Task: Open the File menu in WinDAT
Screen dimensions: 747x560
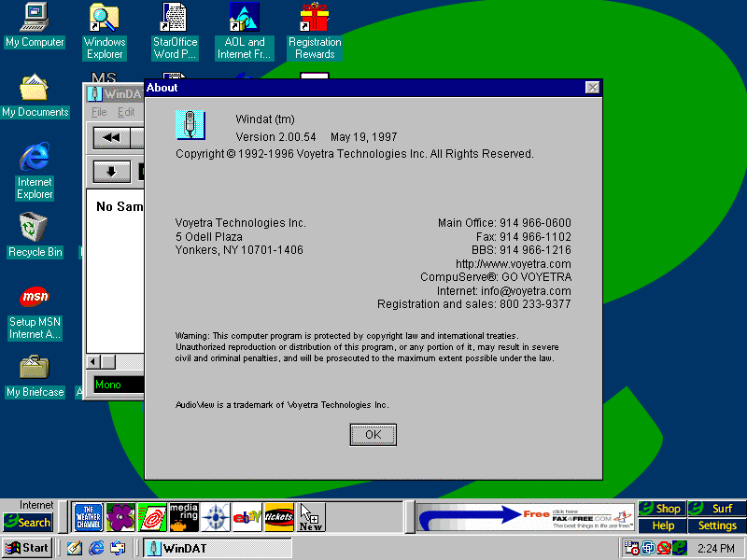Action: [x=99, y=112]
